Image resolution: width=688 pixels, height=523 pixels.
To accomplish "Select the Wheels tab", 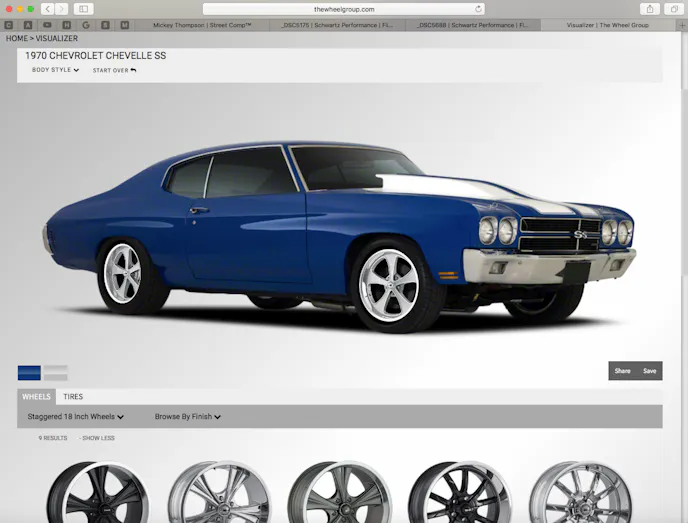I will tap(36, 397).
